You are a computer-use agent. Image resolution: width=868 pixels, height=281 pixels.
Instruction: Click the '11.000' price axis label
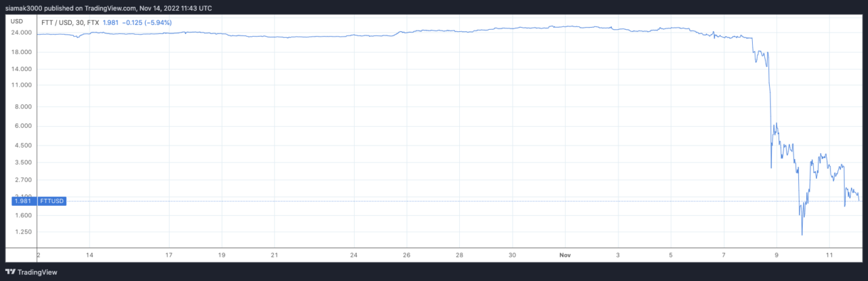point(22,85)
